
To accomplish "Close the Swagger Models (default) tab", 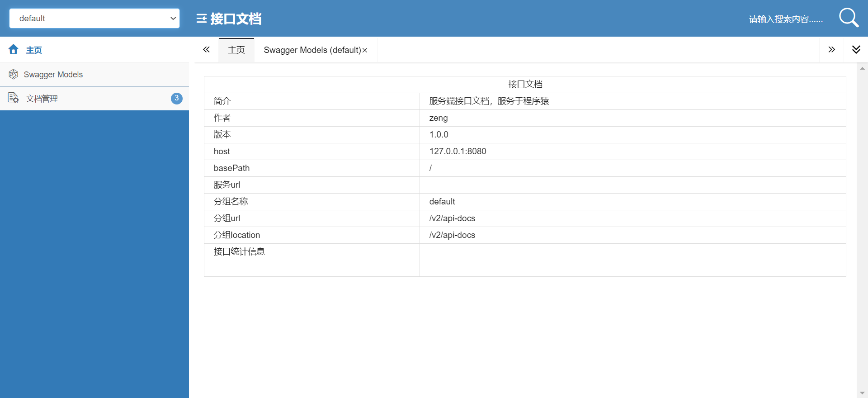I will click(365, 50).
